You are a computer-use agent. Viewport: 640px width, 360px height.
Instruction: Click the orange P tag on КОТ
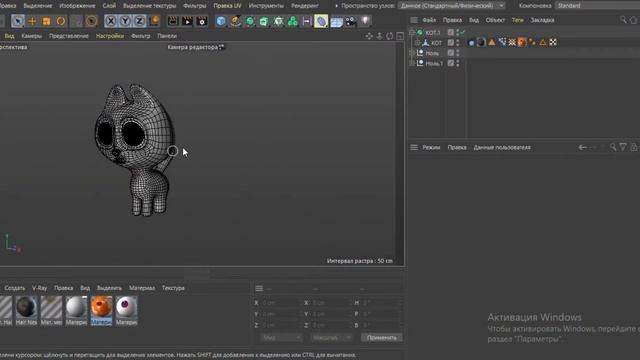click(x=522, y=42)
